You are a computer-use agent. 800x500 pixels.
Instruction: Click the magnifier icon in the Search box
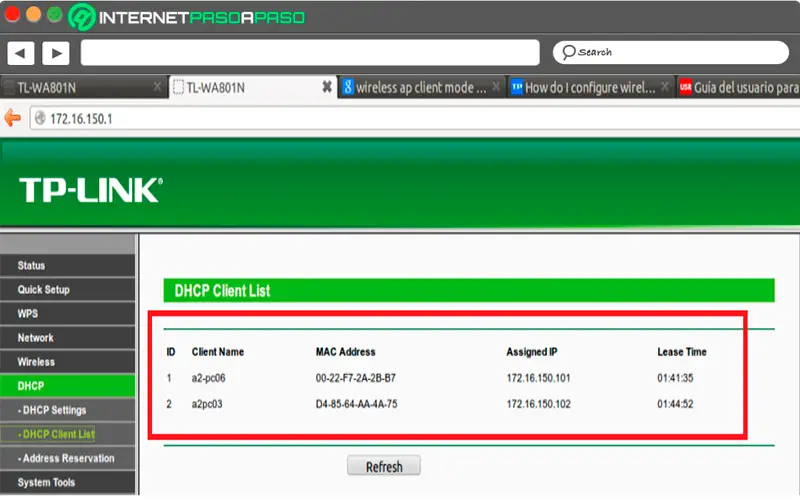(x=568, y=52)
